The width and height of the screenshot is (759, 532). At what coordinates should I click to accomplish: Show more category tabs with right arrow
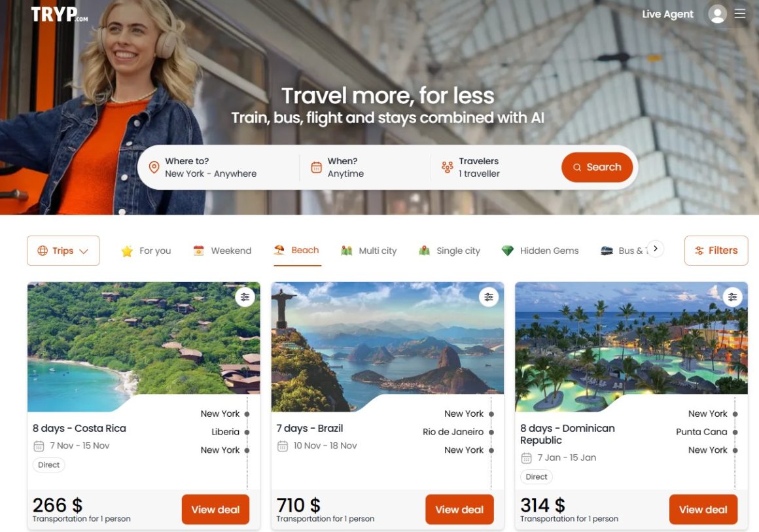656,248
